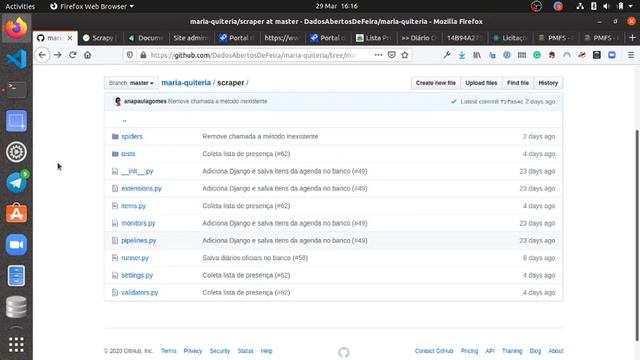Show applications grid in dock
Viewport: 640px width, 360px height.
point(16,345)
